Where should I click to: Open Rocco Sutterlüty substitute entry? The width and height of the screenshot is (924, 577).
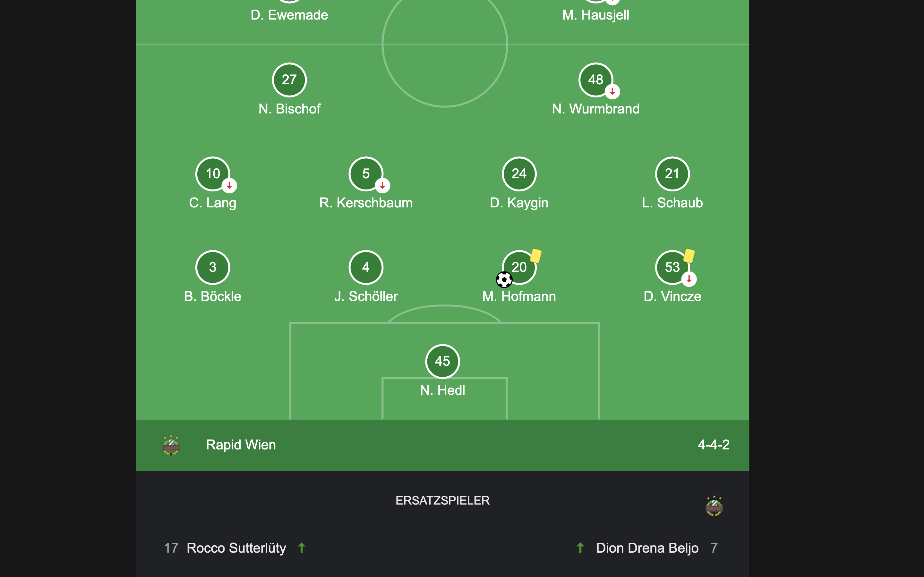pyautogui.click(x=235, y=548)
